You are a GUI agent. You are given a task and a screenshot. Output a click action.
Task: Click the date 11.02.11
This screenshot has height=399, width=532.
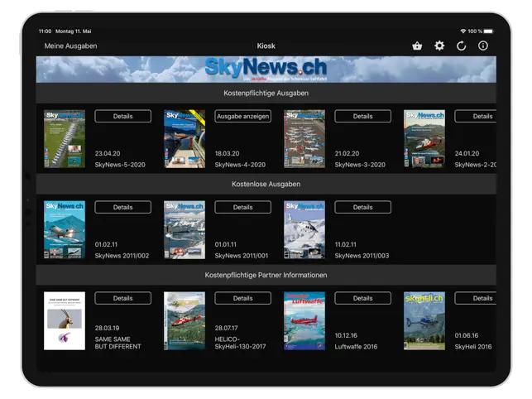tap(346, 244)
